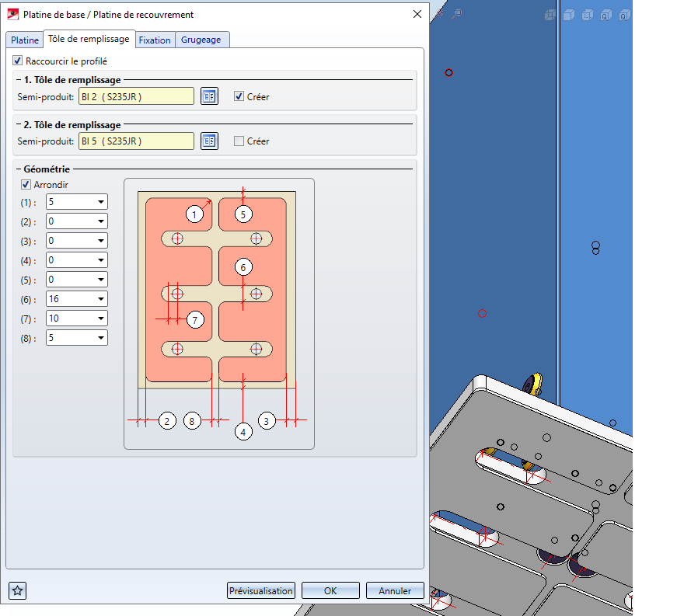Select the shaded solid cube display icon

[568, 14]
